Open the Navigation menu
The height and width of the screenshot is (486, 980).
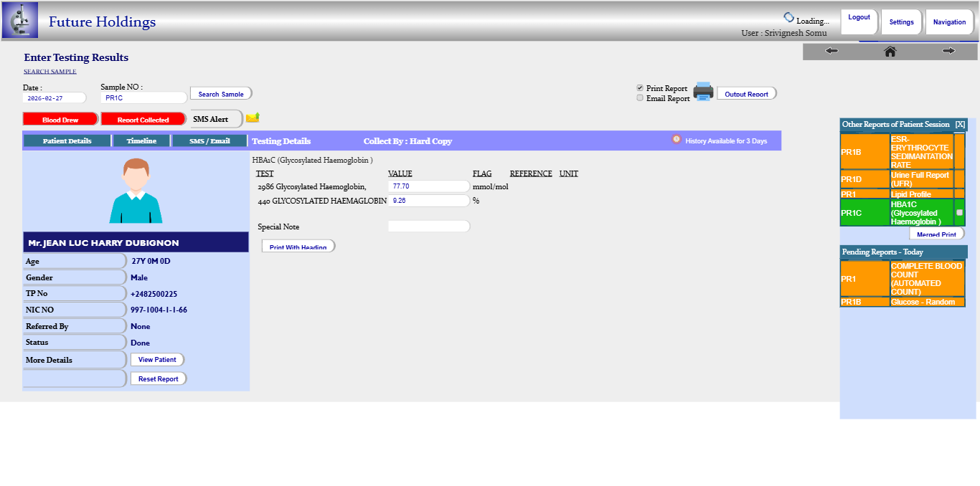coord(949,22)
